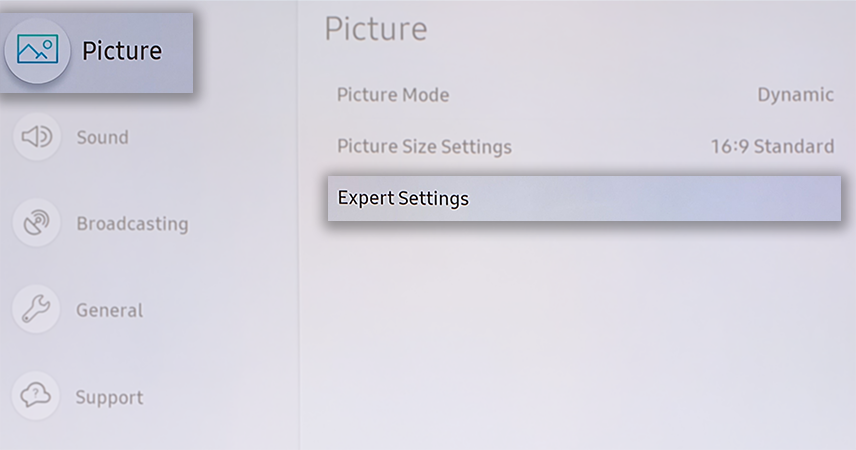Click the Picture heading in right panel

point(376,29)
